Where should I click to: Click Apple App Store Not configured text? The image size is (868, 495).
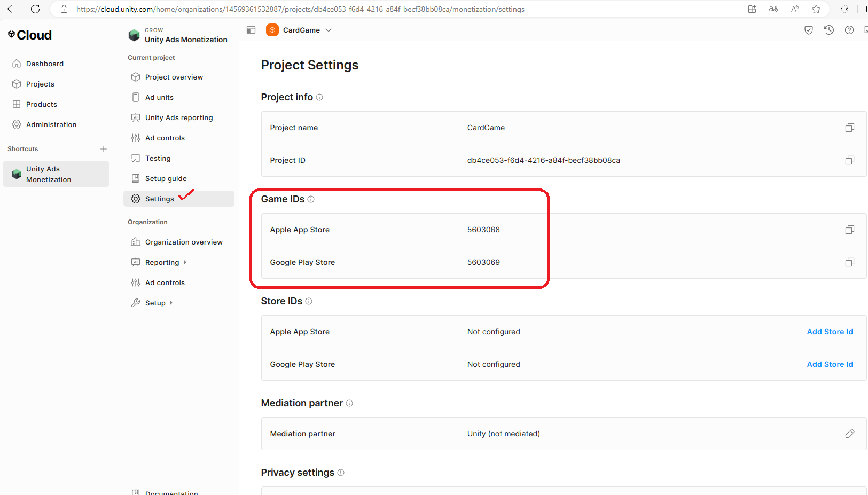point(494,332)
